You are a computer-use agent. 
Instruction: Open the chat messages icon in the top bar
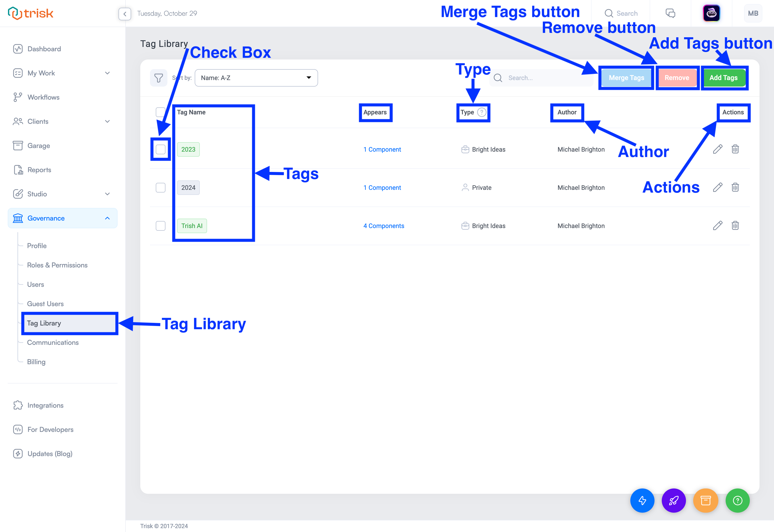click(670, 13)
